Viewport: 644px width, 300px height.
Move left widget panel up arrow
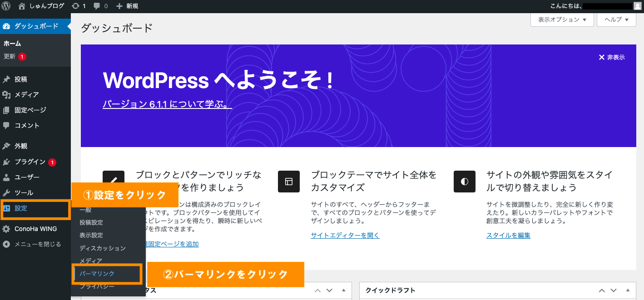coord(317,290)
